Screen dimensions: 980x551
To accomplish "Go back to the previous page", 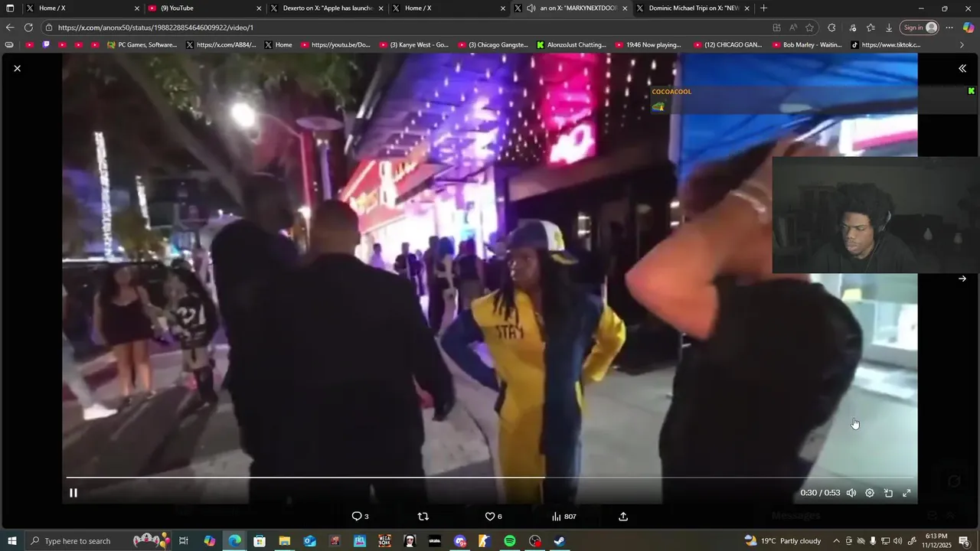I will pos(10,28).
